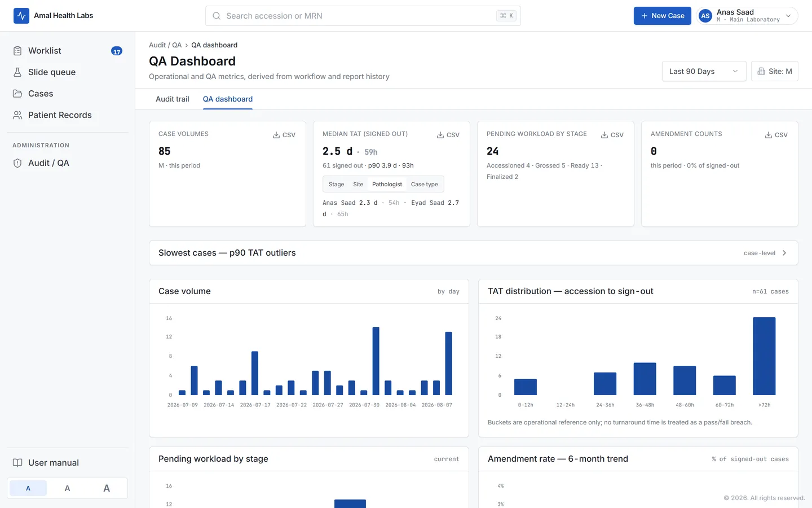Select the small font size A
812x508 pixels.
tap(28, 488)
